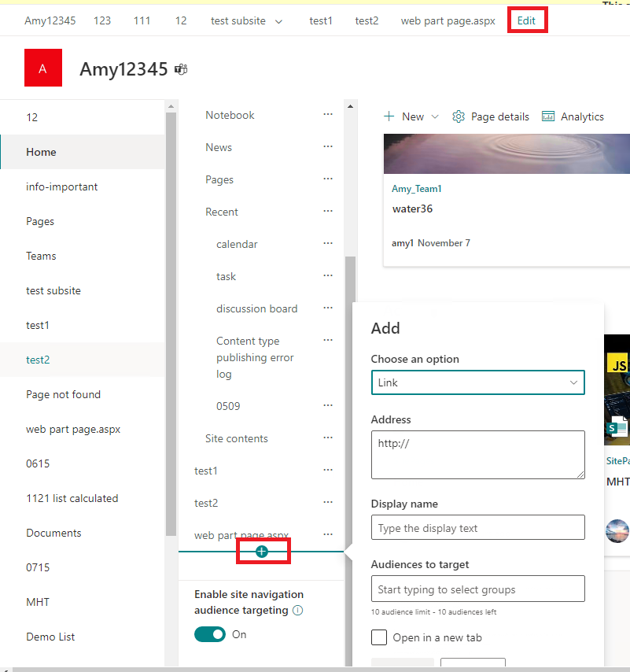Click the plus icon beside New

(x=389, y=116)
